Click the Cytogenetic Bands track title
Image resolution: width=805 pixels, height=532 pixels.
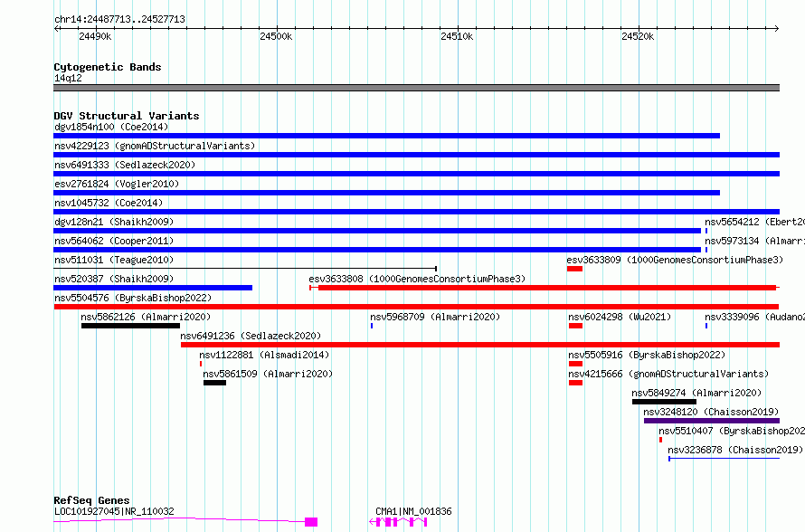click(108, 67)
